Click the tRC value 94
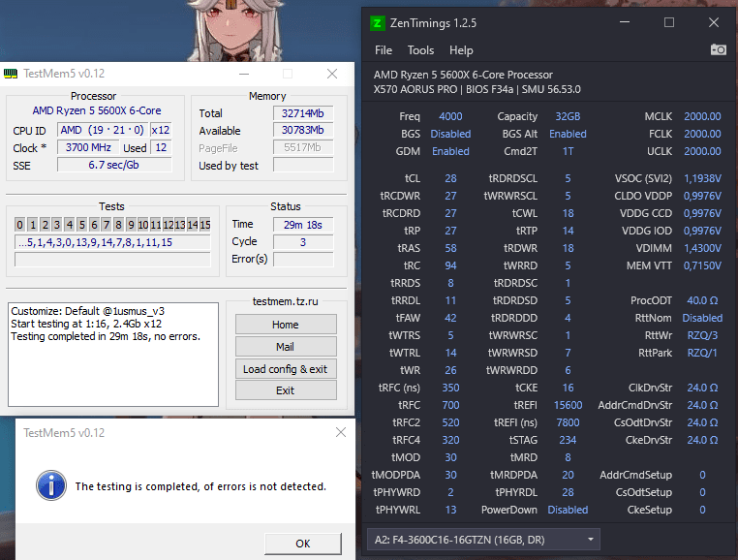This screenshot has height=560, width=738. coord(450,265)
